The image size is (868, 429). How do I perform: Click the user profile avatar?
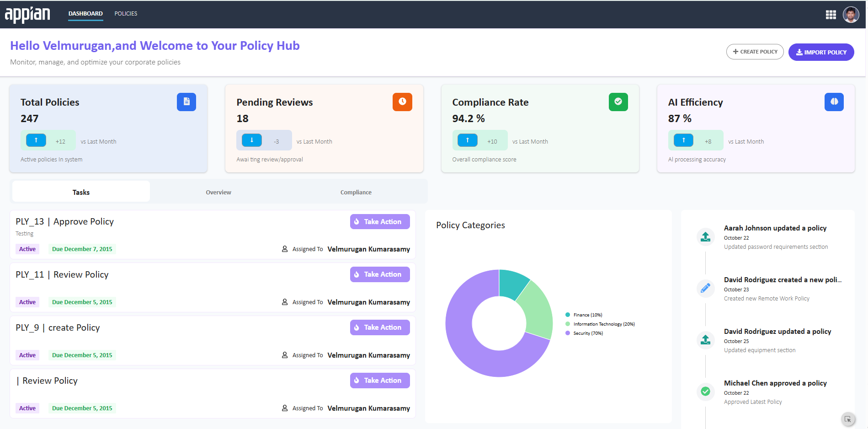[851, 15]
